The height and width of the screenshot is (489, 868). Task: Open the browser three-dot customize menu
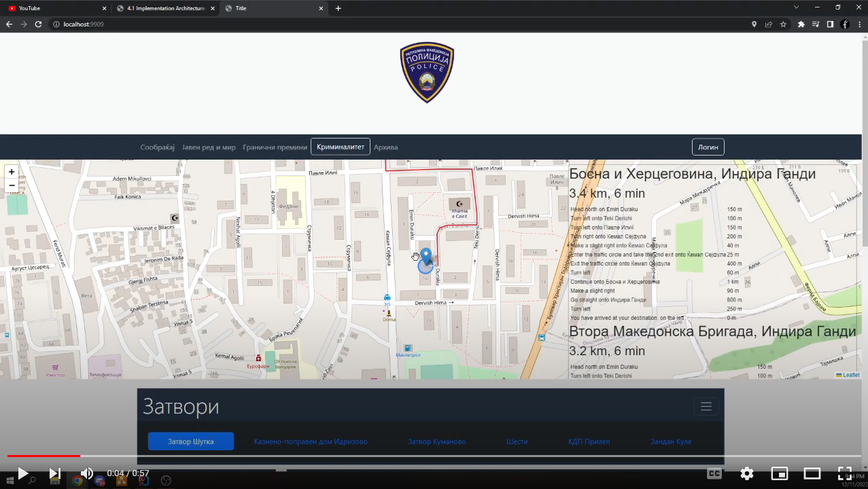pos(858,23)
